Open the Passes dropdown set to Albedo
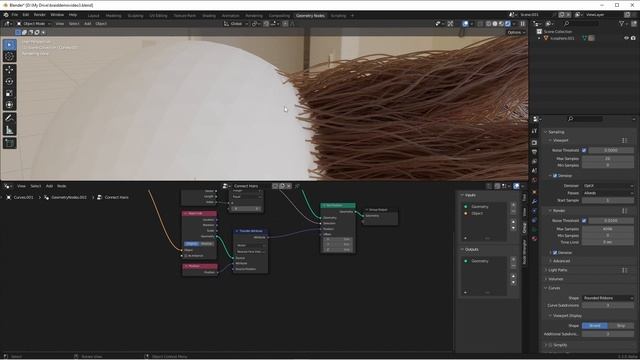640x360 pixels. [x=608, y=193]
